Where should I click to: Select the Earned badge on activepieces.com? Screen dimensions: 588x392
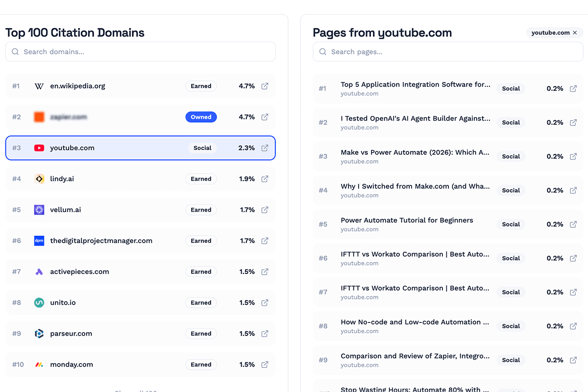(201, 271)
